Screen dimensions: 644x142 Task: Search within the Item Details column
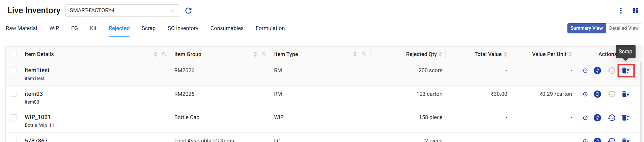tap(164, 54)
